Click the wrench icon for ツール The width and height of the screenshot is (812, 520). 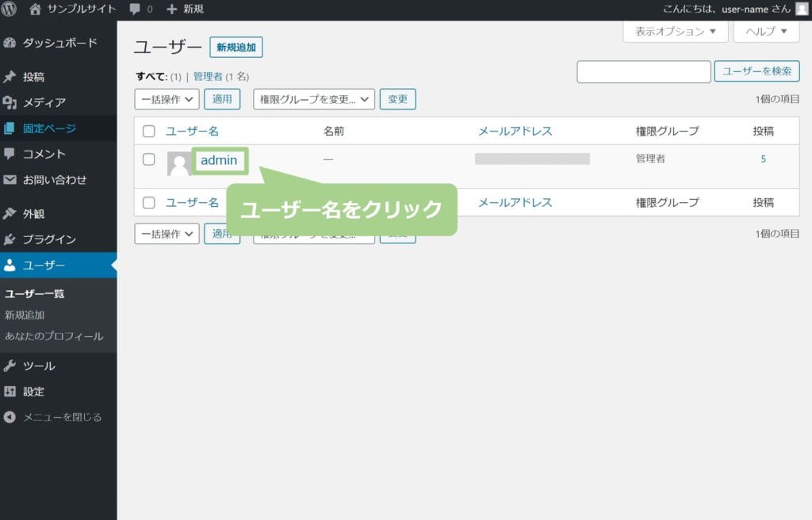(10, 366)
